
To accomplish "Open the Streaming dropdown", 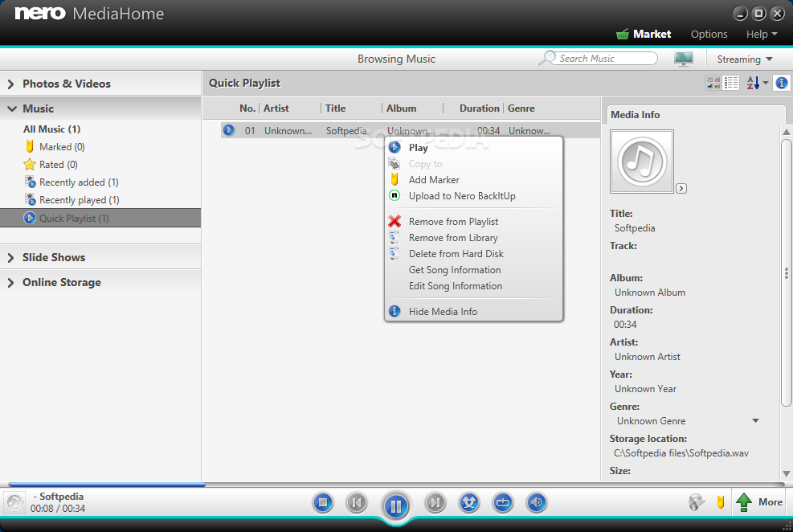I will click(745, 59).
